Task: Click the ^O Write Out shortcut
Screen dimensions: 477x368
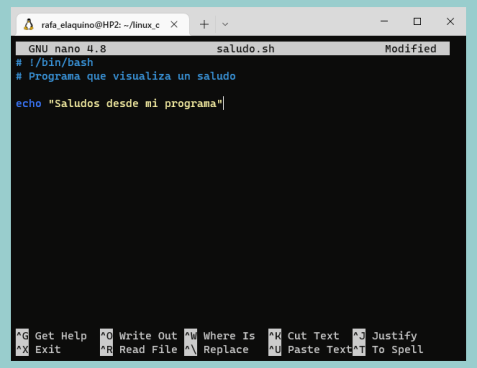Action: (139, 336)
